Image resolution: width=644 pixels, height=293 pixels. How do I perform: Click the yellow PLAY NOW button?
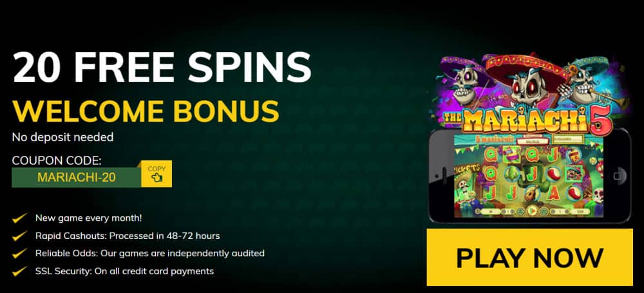coord(529,257)
